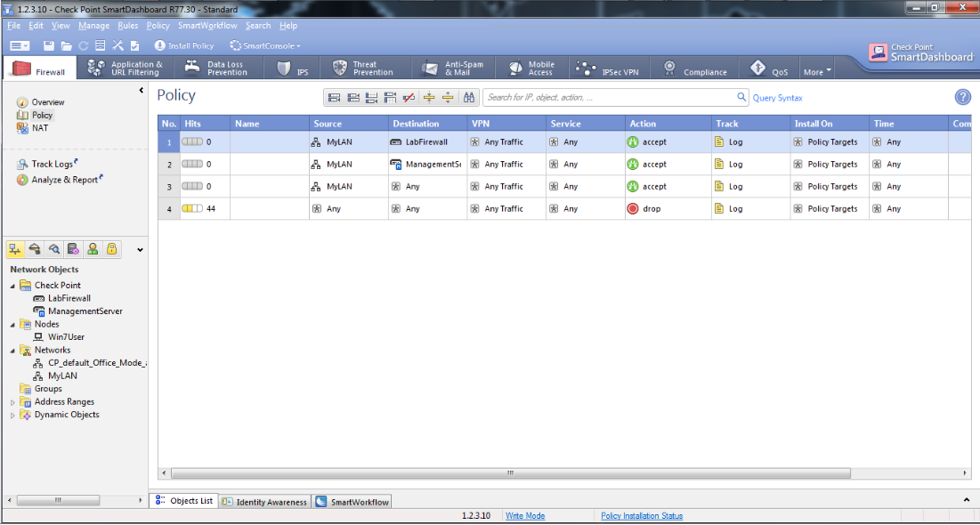980x525 pixels.
Task: Click the Services icon in objects bar
Action: 35,249
